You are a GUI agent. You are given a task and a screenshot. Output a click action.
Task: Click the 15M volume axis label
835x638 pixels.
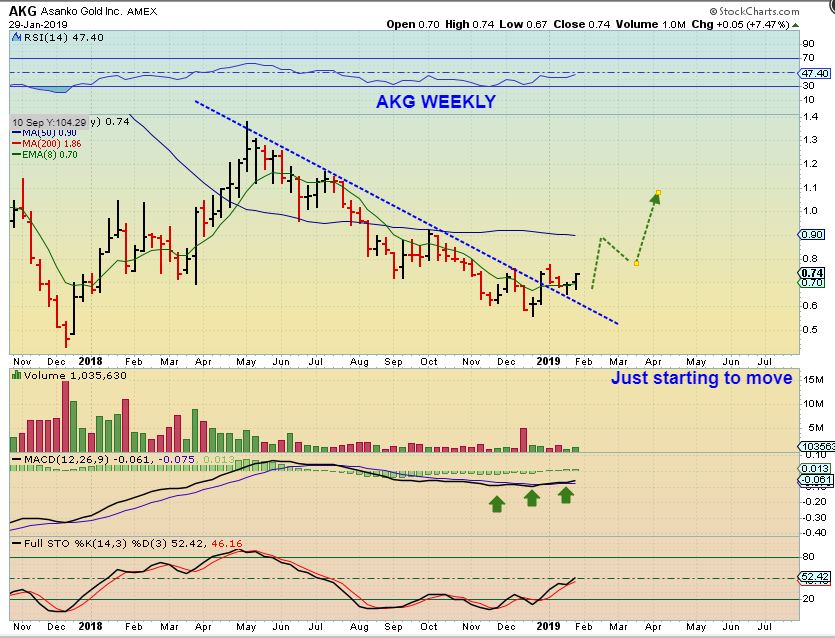(814, 380)
